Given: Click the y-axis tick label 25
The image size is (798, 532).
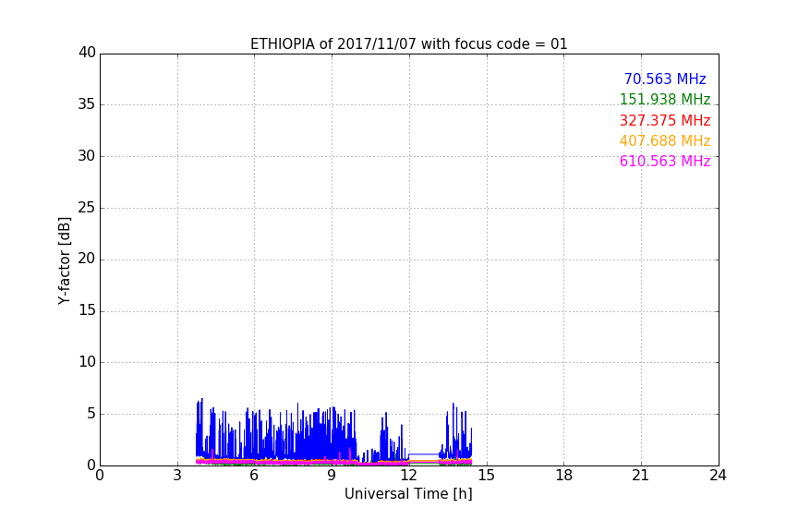Looking at the screenshot, I should pyautogui.click(x=87, y=207).
